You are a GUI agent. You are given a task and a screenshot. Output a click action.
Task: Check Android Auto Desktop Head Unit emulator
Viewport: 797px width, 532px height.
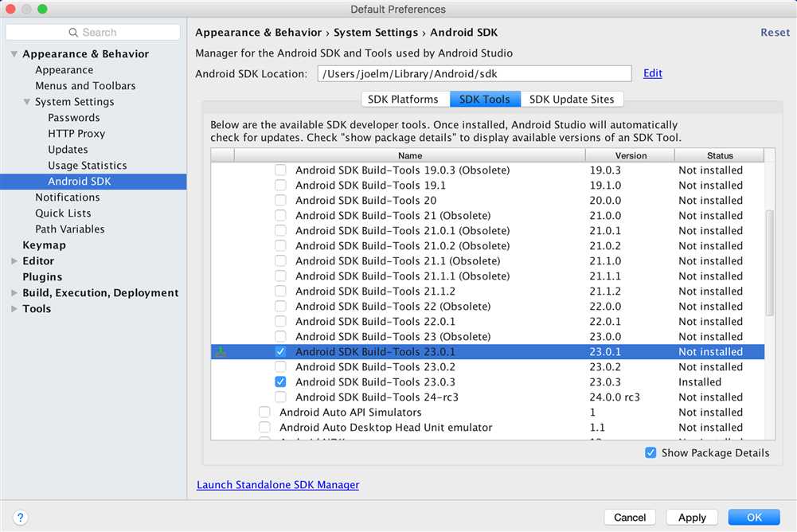click(264, 427)
